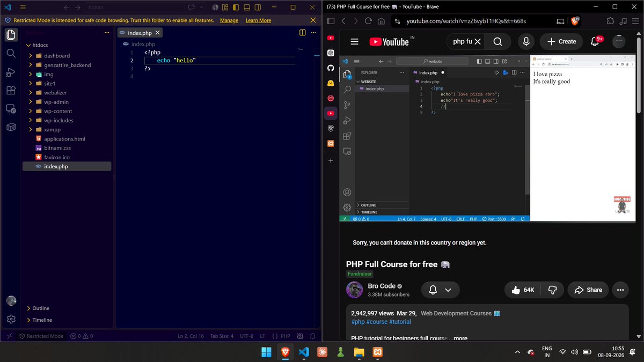Image resolution: width=644 pixels, height=362 pixels.
Task: Open Remote Explorer icon in VS Code activity bar
Action: [11, 109]
